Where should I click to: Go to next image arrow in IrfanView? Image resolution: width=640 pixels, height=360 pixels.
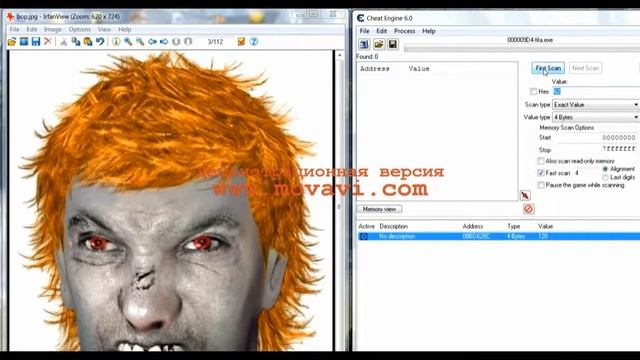[164, 41]
